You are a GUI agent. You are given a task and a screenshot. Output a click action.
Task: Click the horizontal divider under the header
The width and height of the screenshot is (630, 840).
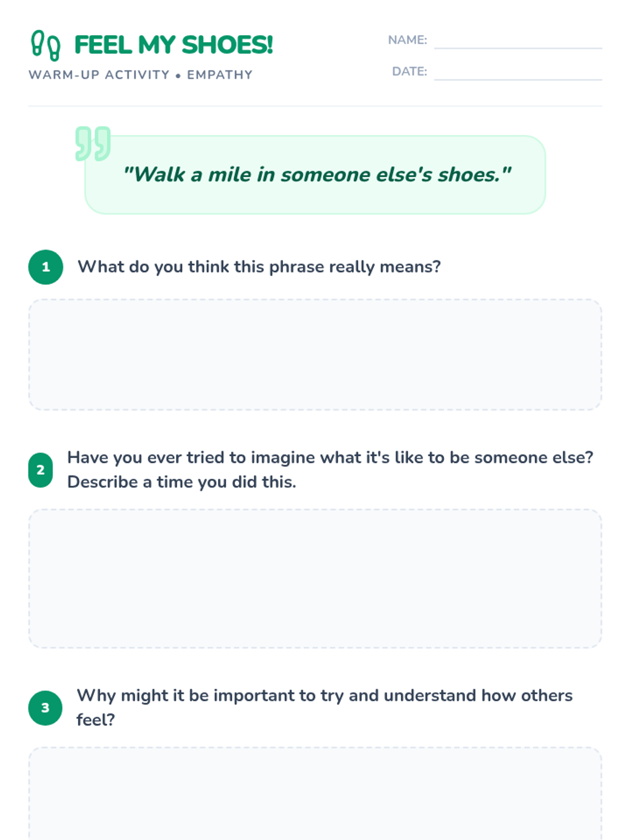point(315,106)
